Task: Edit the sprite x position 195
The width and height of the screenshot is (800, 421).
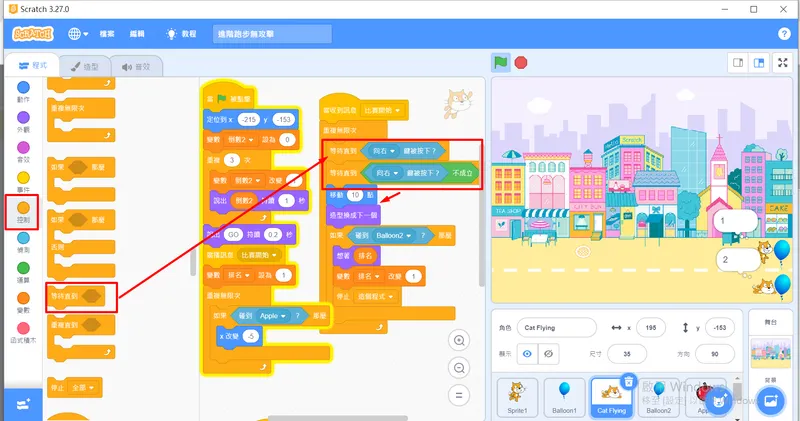Action: tap(651, 328)
